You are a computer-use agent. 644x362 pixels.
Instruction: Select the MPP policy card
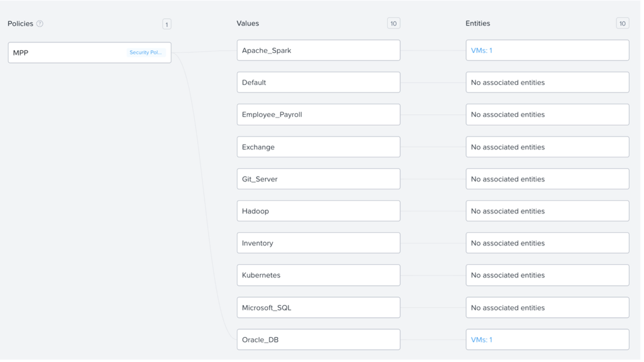pos(70,53)
